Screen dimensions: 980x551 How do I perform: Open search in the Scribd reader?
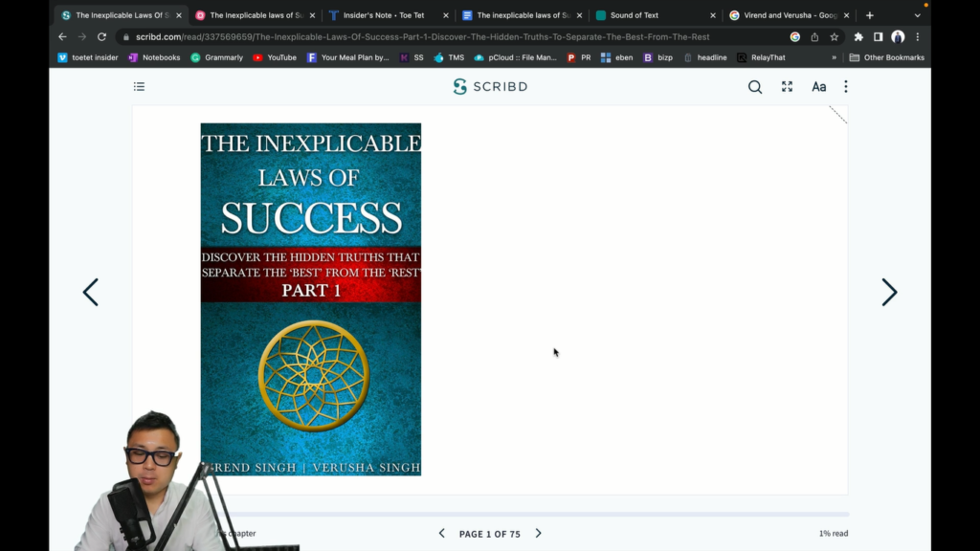point(755,87)
